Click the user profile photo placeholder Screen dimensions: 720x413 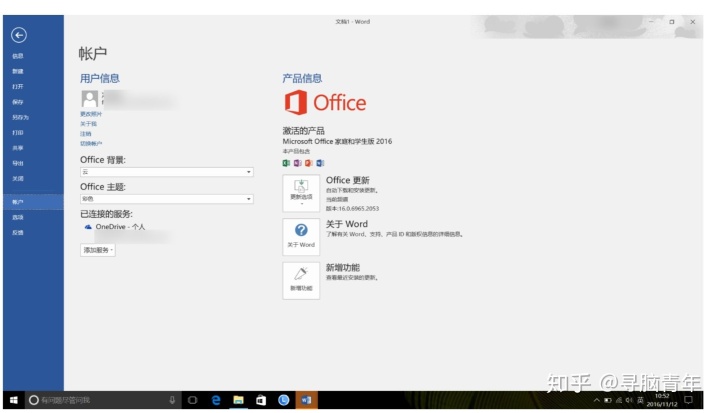click(89, 98)
